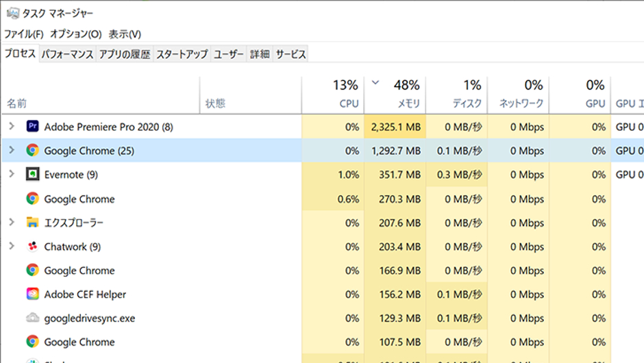Click the エクスプローラー folder icon
The height and width of the screenshot is (363, 644).
click(x=32, y=222)
